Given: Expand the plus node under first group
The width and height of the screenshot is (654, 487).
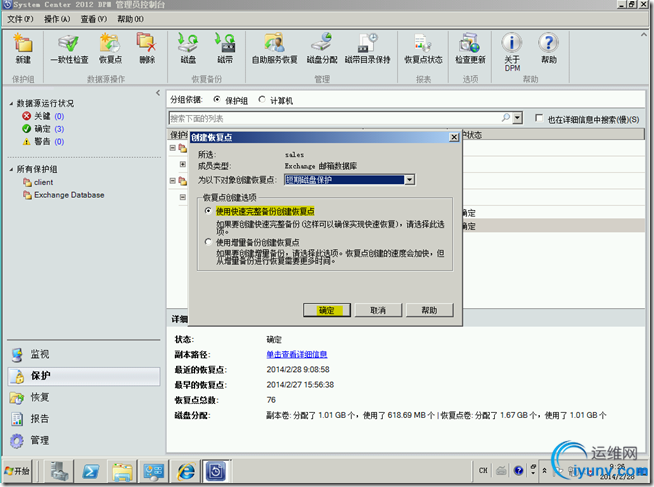Looking at the screenshot, I should (x=183, y=164).
